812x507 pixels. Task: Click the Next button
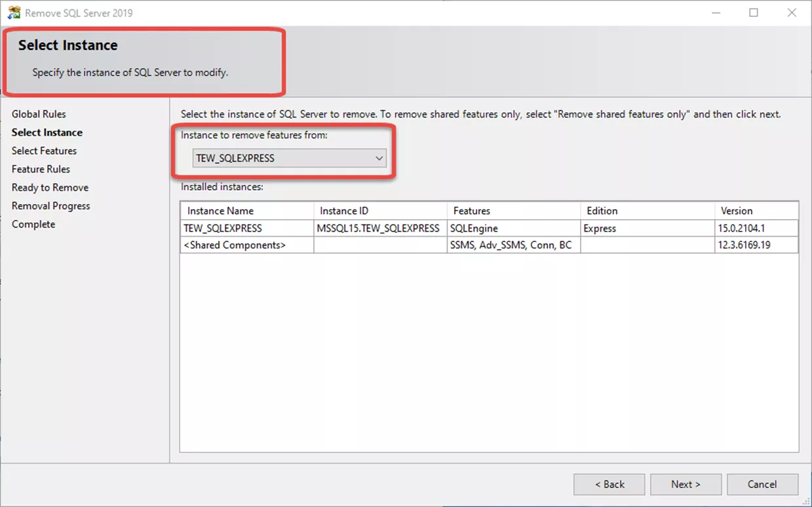[686, 484]
